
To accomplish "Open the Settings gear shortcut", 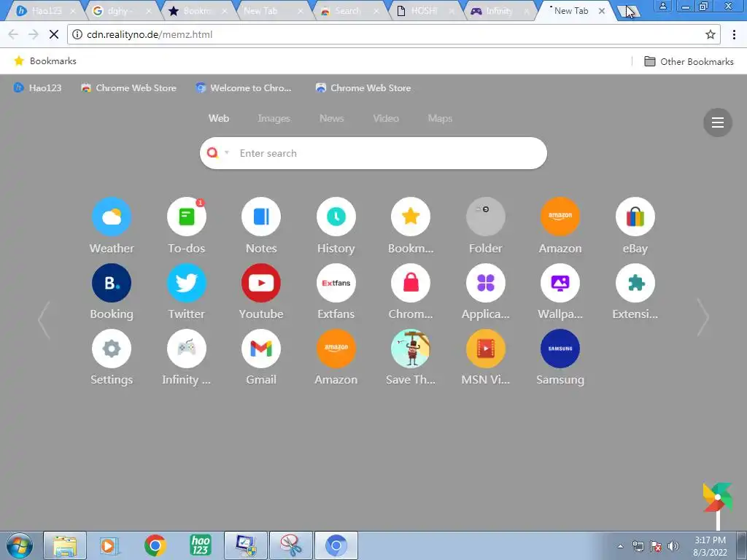I will point(112,349).
